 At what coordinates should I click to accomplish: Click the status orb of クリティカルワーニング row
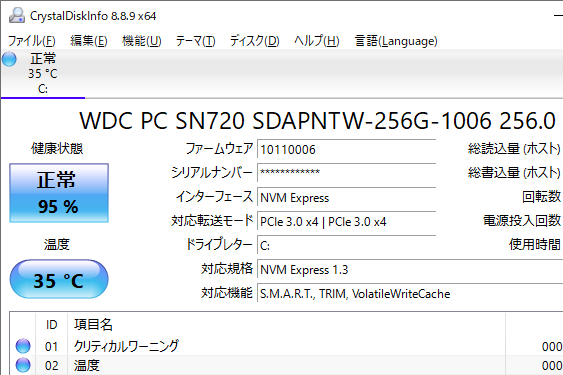pyautogui.click(x=23, y=346)
